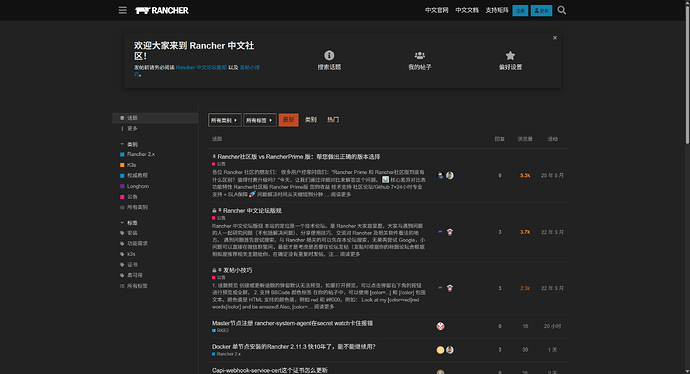Image resolution: width=690 pixels, height=374 pixels.
Task: Open the 中文官网 link
Action: [x=437, y=10]
